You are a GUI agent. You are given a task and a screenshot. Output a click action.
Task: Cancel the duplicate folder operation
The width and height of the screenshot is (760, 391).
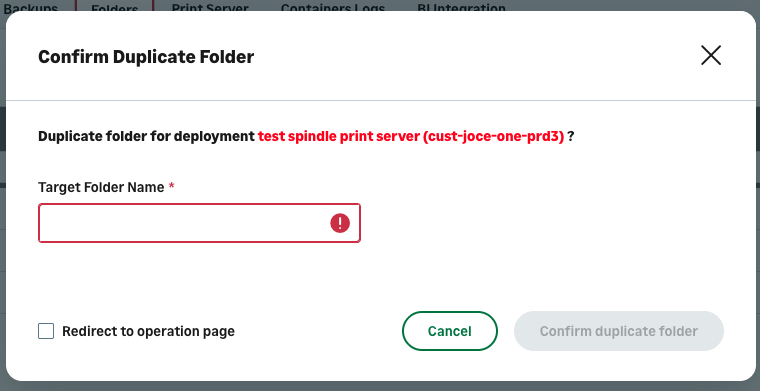click(449, 331)
